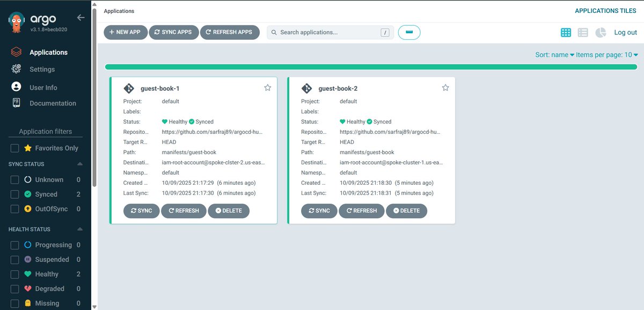Collapse sidebar with the back arrow
Screen dimensions: 644x310
pos(81,18)
